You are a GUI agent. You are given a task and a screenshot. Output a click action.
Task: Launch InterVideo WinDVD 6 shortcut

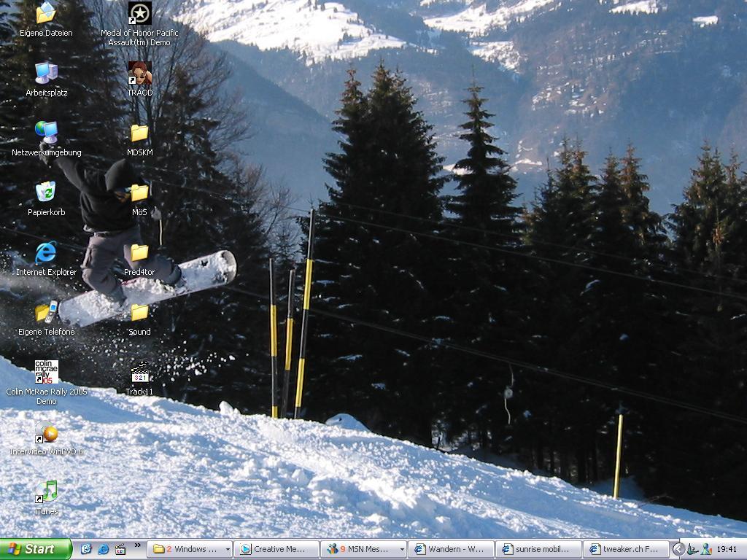click(46, 432)
